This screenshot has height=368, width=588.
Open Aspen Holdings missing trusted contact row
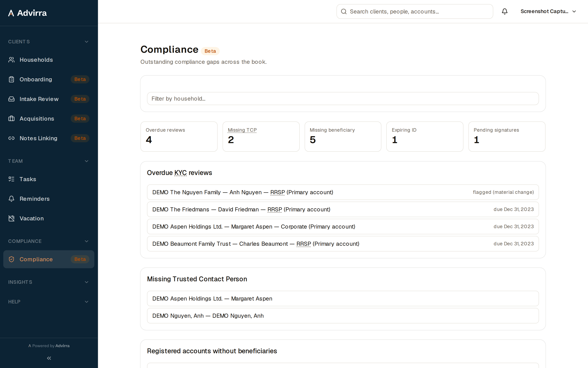[343, 298]
